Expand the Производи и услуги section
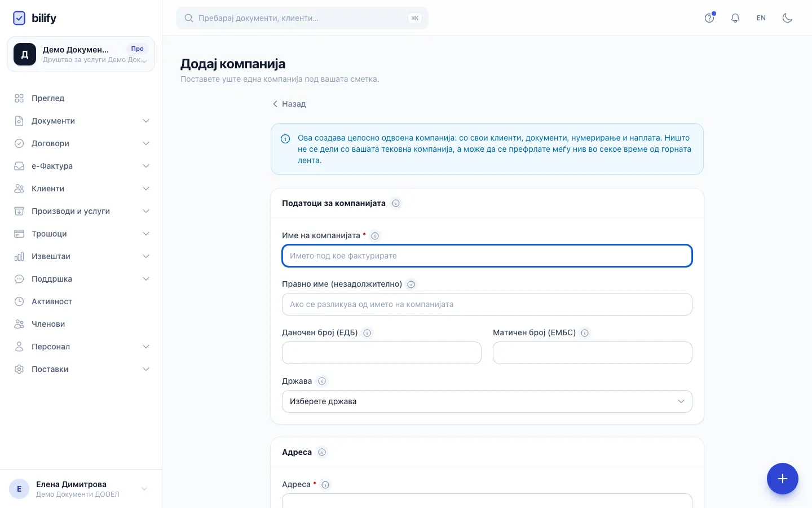 [81, 211]
